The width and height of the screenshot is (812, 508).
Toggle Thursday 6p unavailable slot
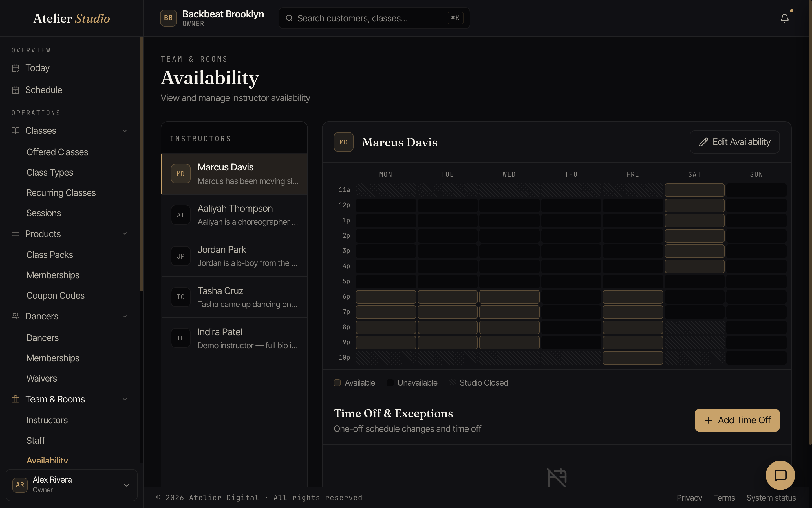pyautogui.click(x=571, y=297)
